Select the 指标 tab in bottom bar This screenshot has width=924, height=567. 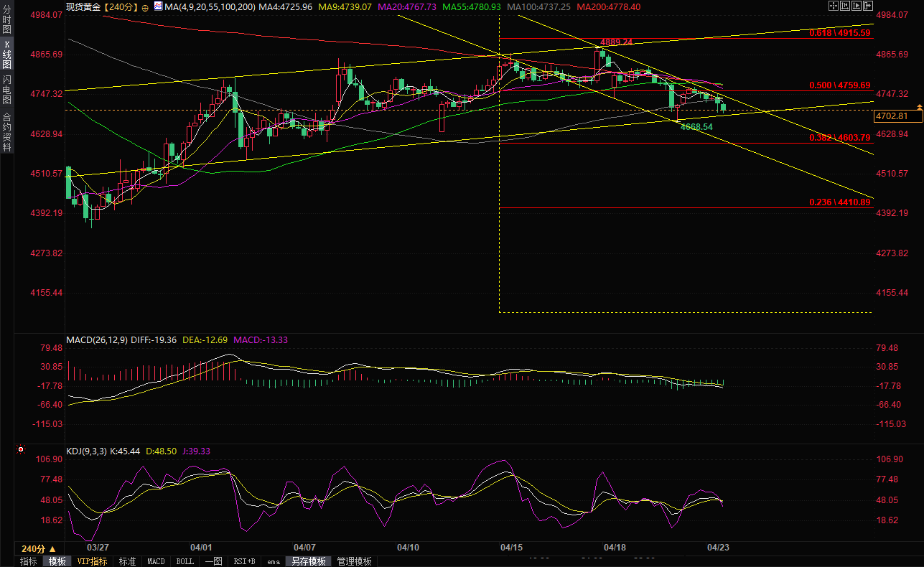tap(29, 561)
